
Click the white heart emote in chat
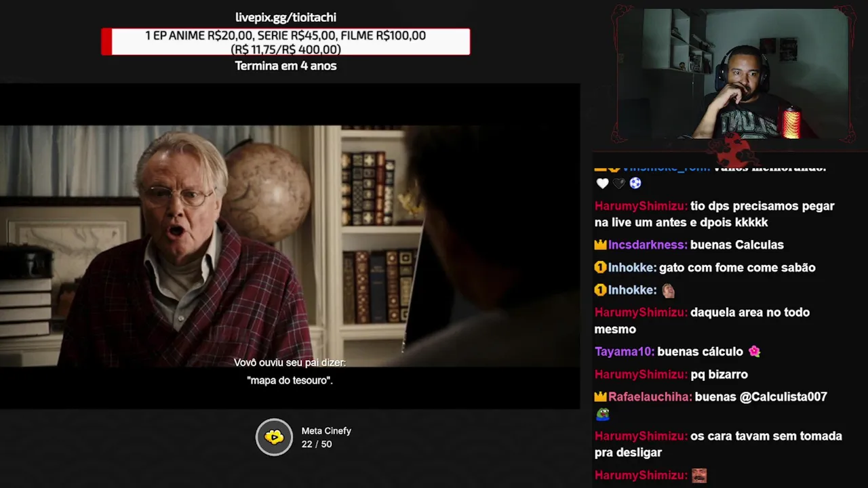602,183
